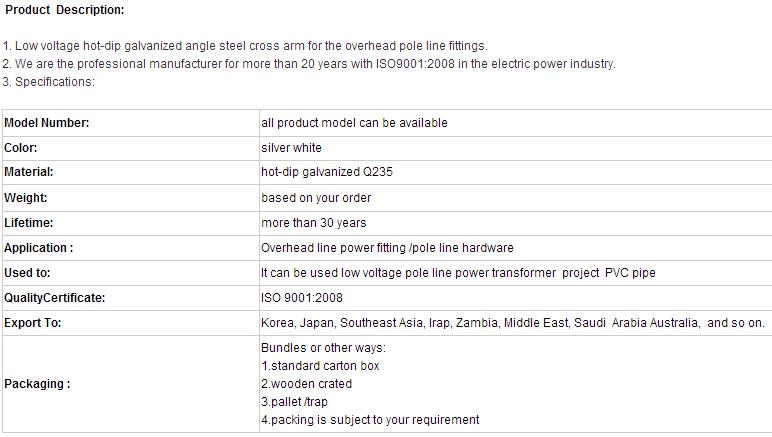The image size is (772, 437).
Task: Click the '3. Specifications:' line
Action: (48, 82)
